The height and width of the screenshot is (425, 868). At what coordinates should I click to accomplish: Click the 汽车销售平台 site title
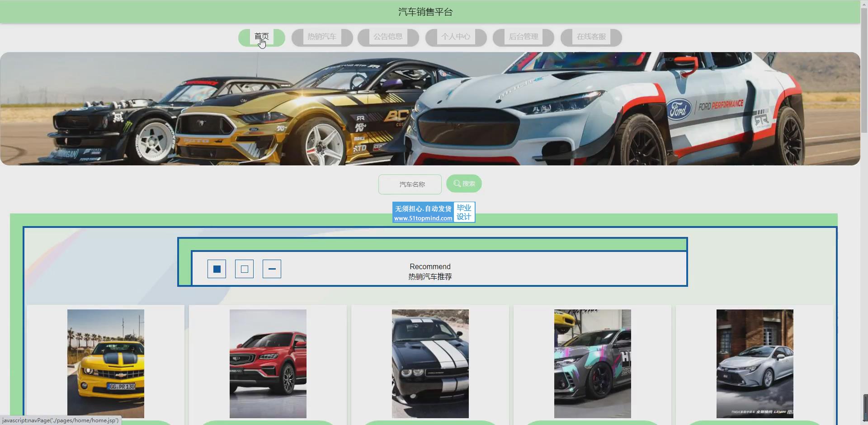tap(425, 12)
